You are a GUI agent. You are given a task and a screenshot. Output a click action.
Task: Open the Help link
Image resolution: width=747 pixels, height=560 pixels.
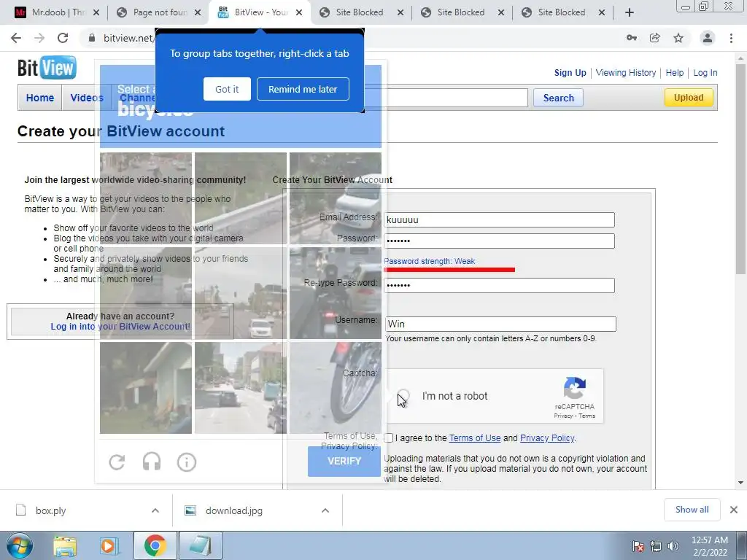coord(675,73)
